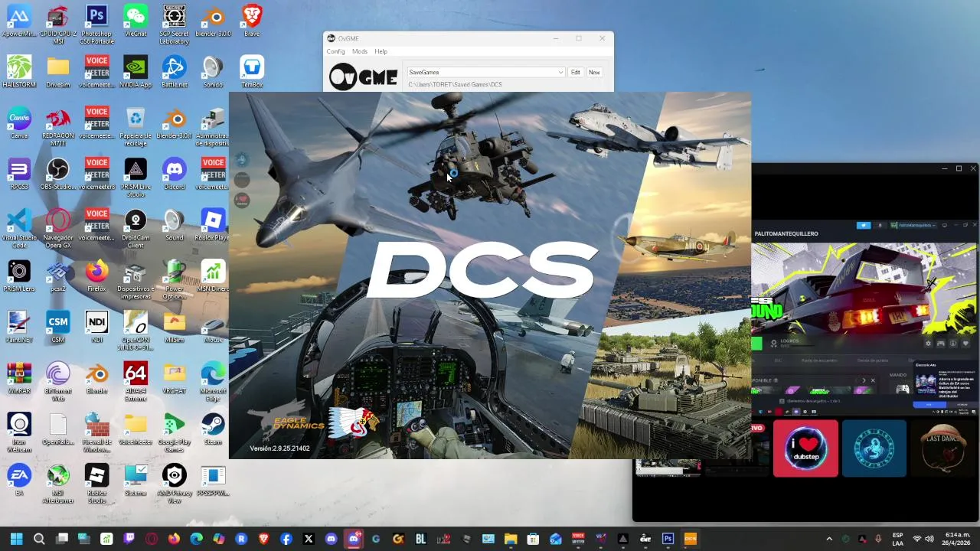
Task: Open Visual Studio Code desktop icon
Action: (x=19, y=228)
